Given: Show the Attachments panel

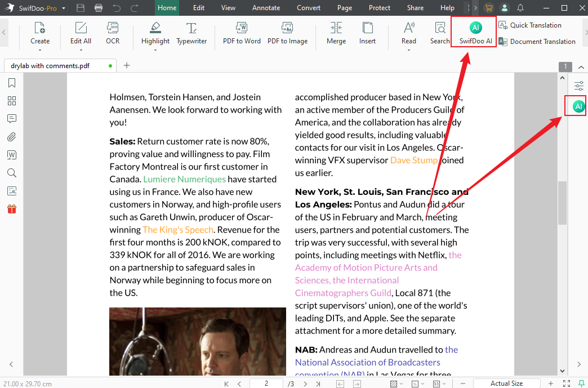Looking at the screenshot, I should [12, 137].
